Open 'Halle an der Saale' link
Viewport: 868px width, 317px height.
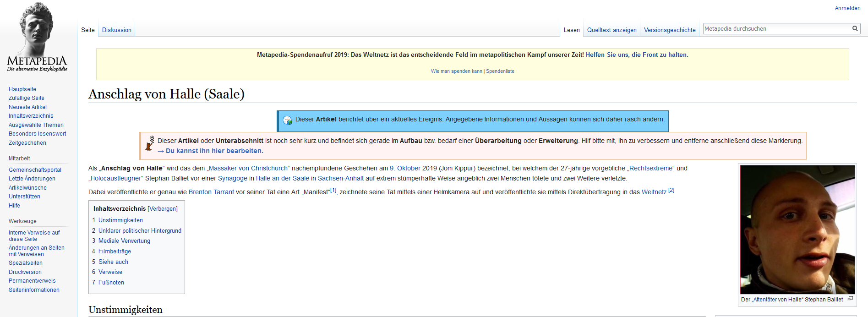(x=283, y=179)
